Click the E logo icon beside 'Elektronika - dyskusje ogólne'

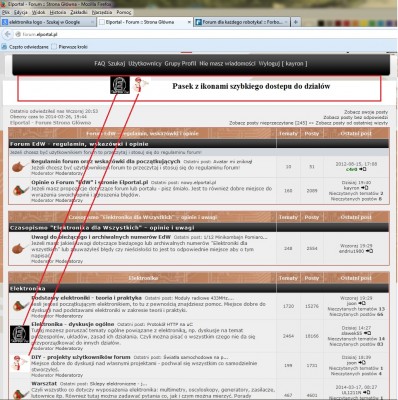20,334
